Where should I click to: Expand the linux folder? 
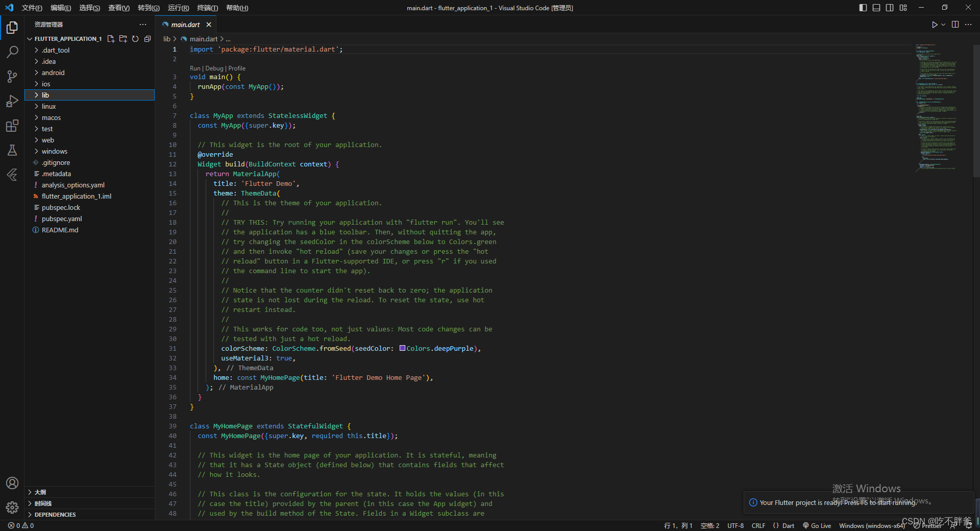click(x=89, y=106)
